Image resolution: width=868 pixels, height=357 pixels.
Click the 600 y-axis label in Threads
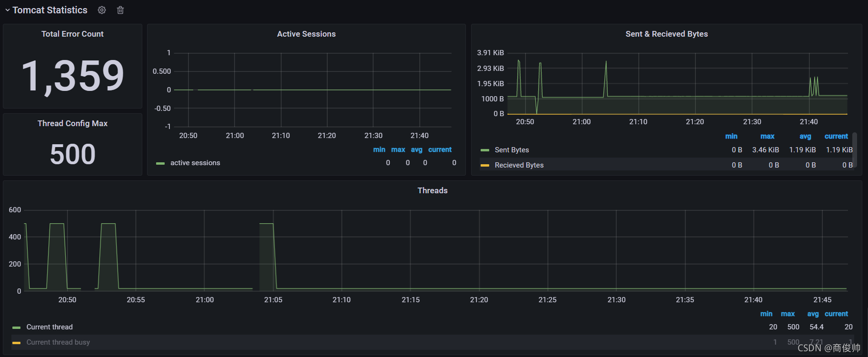pos(15,210)
